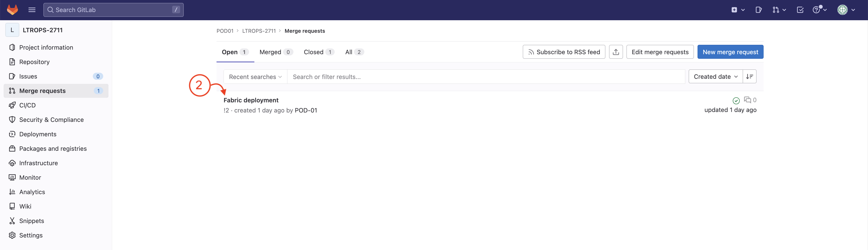This screenshot has height=250, width=868.
Task: Open the Created date sort dropdown
Action: coord(715,77)
